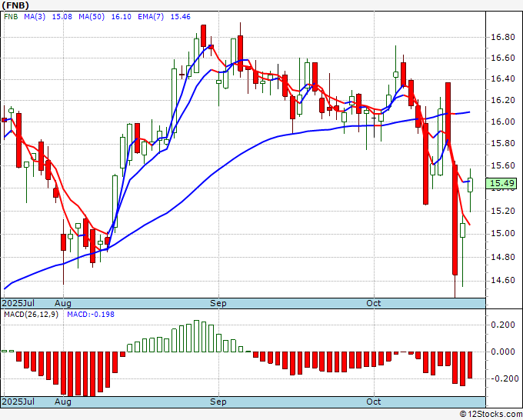This screenshot has width=523, height=420.
Task: Select the MA(3) legend label
Action: tap(35, 17)
